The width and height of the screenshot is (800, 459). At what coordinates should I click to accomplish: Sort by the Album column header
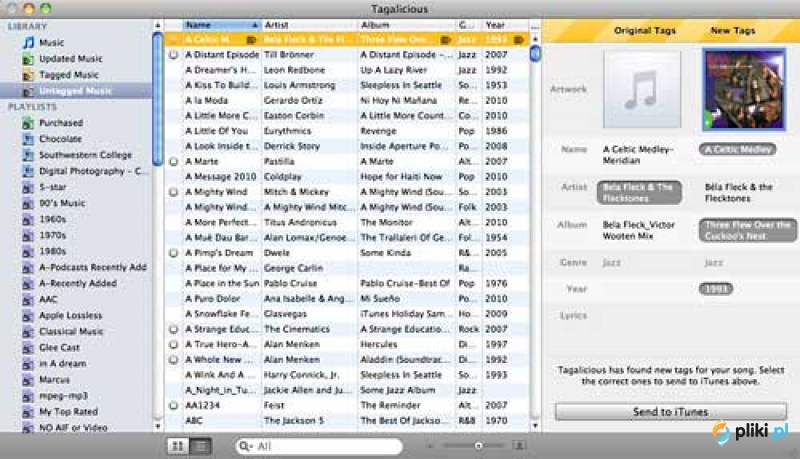point(406,25)
